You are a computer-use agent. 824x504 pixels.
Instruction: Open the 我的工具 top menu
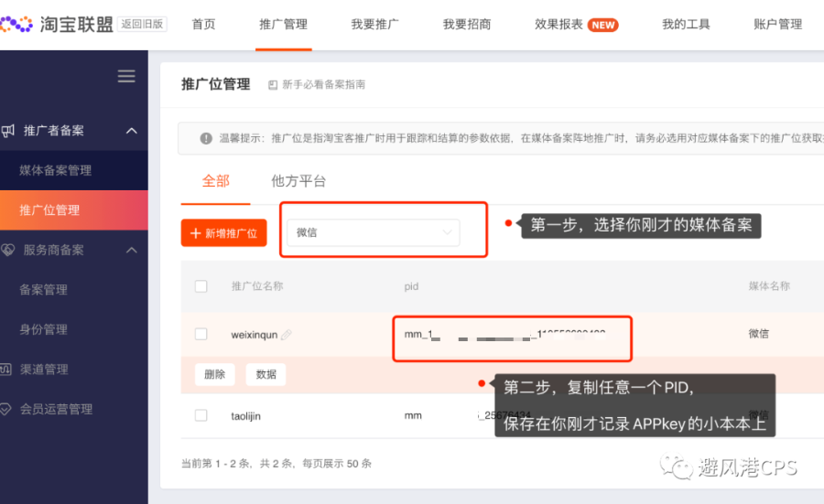pos(686,24)
